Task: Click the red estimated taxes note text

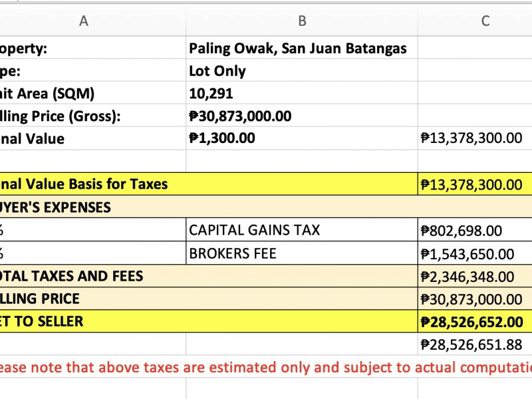Action: (266, 367)
